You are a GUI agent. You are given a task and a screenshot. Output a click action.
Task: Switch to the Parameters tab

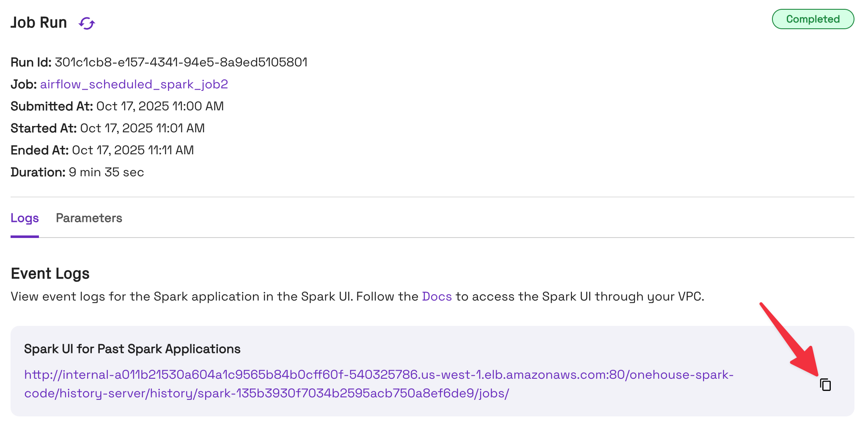coord(89,218)
